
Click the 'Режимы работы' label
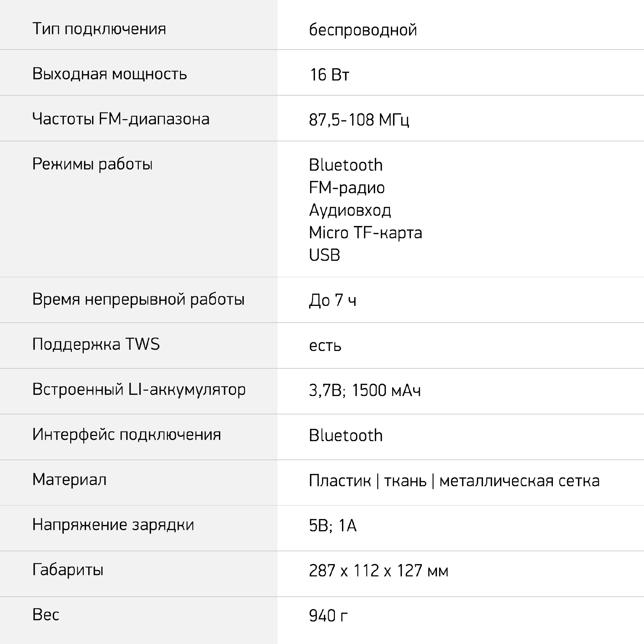tap(92, 164)
